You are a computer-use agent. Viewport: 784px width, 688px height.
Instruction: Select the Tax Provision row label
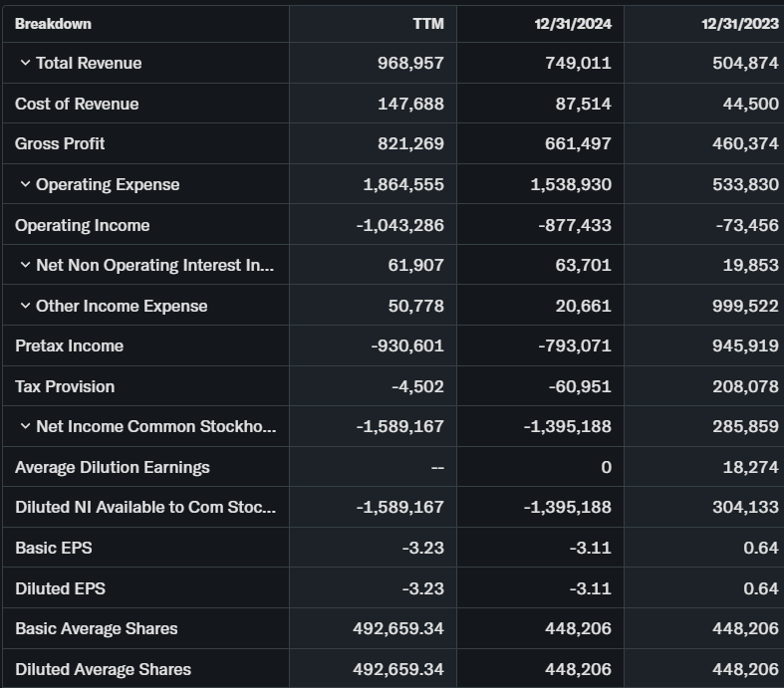click(65, 386)
